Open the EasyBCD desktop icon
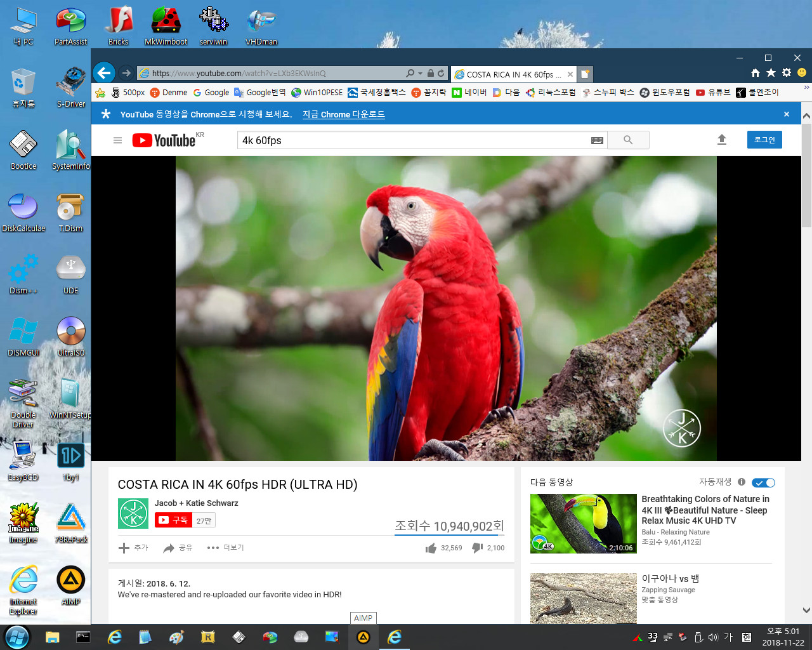This screenshot has width=812, height=650. click(x=23, y=461)
